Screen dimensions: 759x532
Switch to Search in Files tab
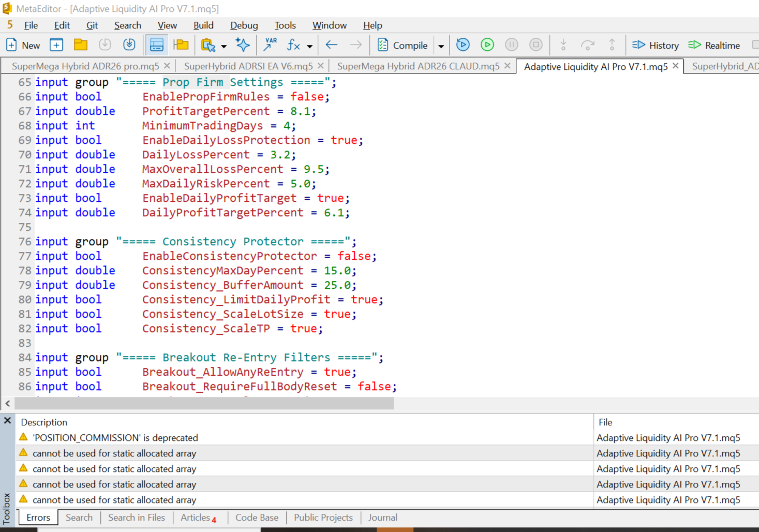point(137,518)
